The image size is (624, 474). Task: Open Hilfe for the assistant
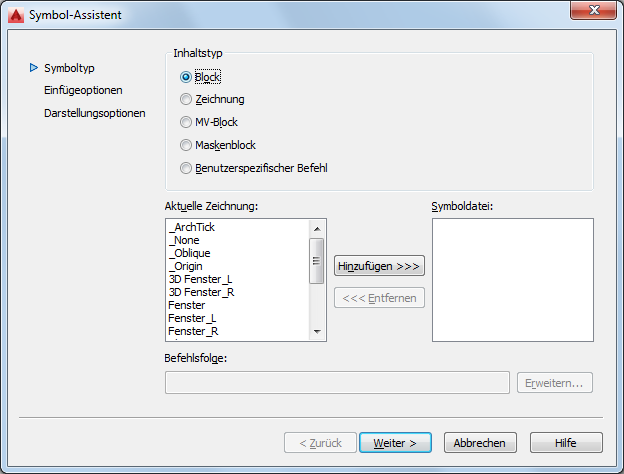coord(566,442)
